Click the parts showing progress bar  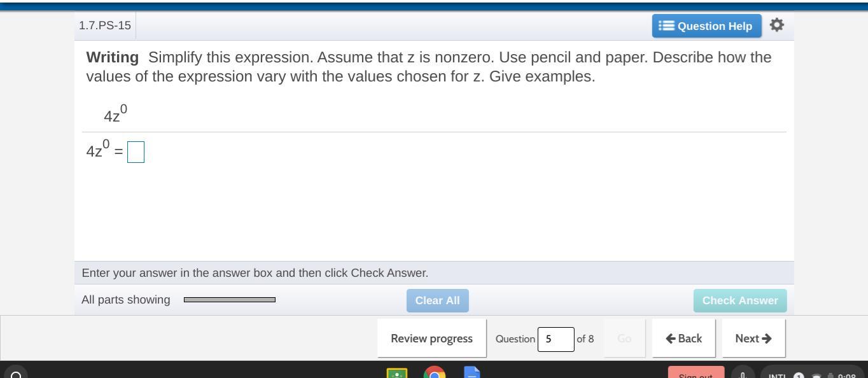[x=229, y=300]
